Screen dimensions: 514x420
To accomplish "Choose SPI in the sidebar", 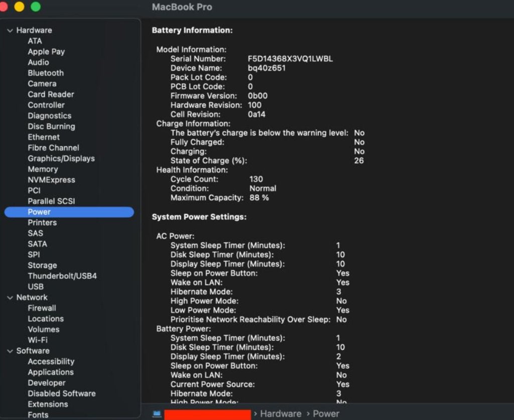I will coord(34,254).
